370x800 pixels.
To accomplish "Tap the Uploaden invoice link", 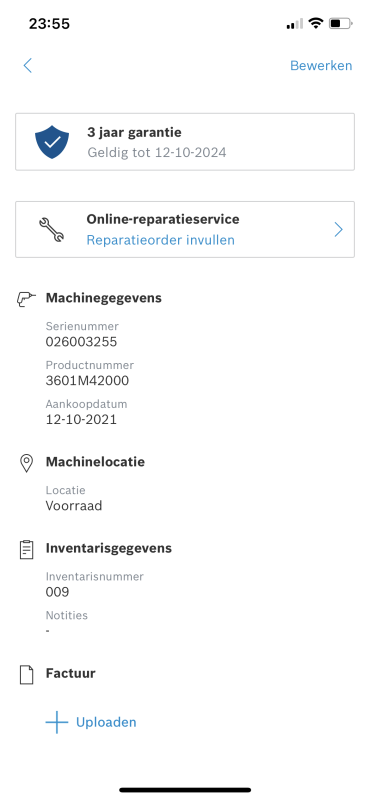I will pyautogui.click(x=106, y=722).
